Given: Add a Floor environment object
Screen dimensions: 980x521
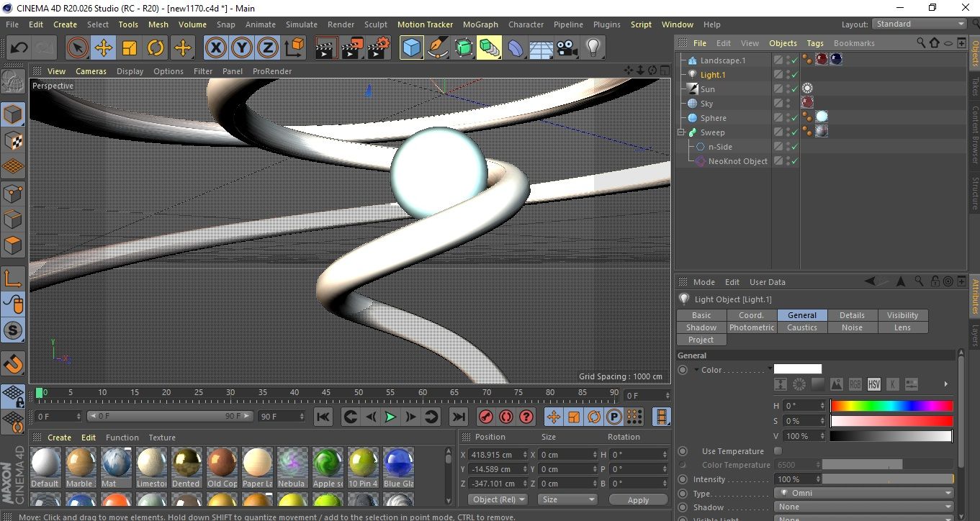Looking at the screenshot, I should (541, 48).
